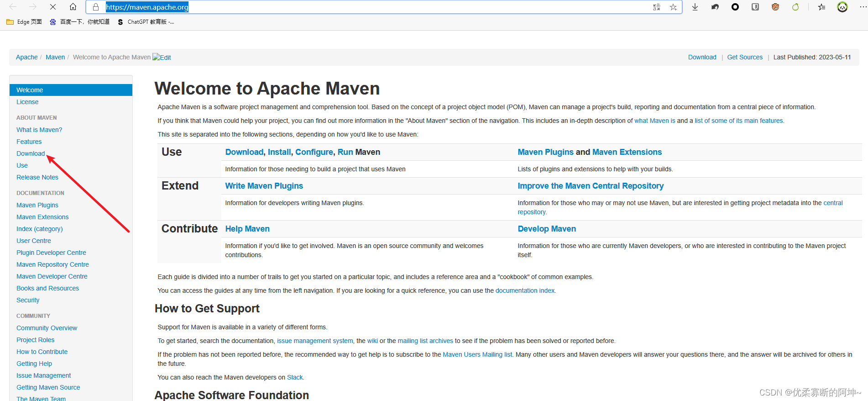Open the Configure link in Use row
Screen dimensions: 868x401
pyautogui.click(x=314, y=152)
